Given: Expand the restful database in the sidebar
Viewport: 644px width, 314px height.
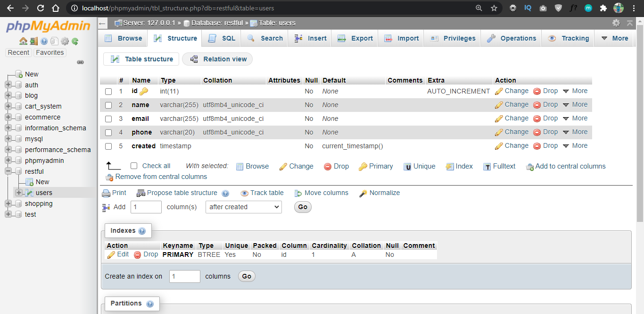Looking at the screenshot, I should (8, 171).
